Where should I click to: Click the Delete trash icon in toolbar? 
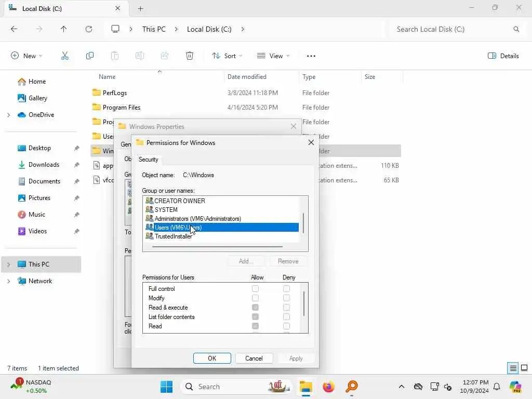pyautogui.click(x=190, y=56)
